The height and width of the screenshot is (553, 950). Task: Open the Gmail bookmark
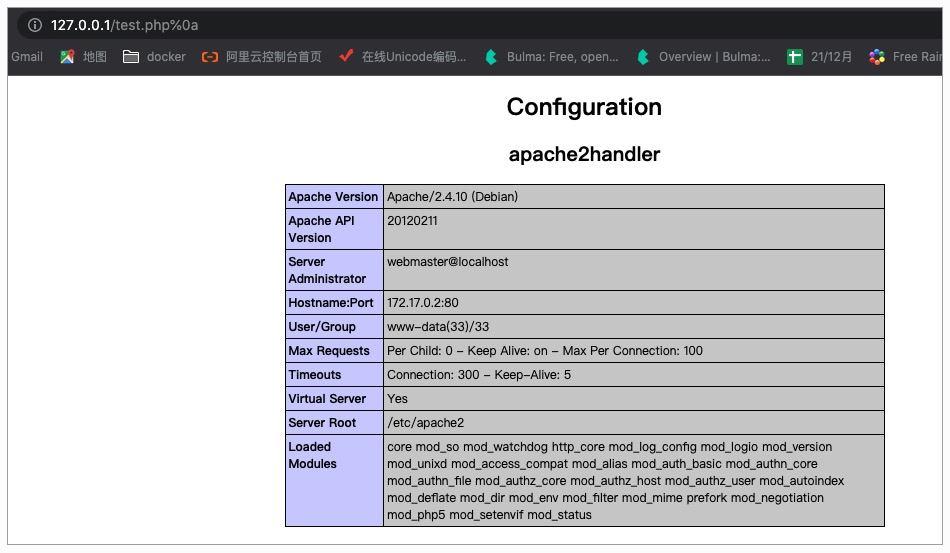(27, 57)
